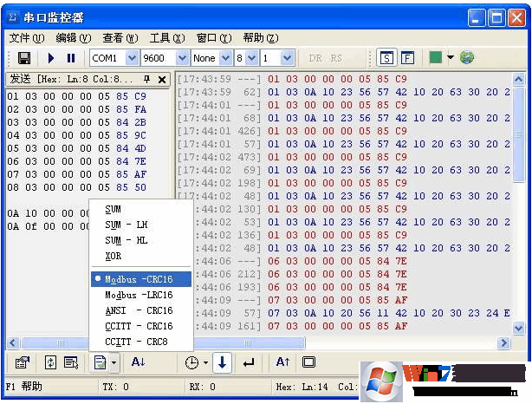Click the properties icon in bottom toolbar
Screen dimensions: 532x404
click(x=23, y=362)
